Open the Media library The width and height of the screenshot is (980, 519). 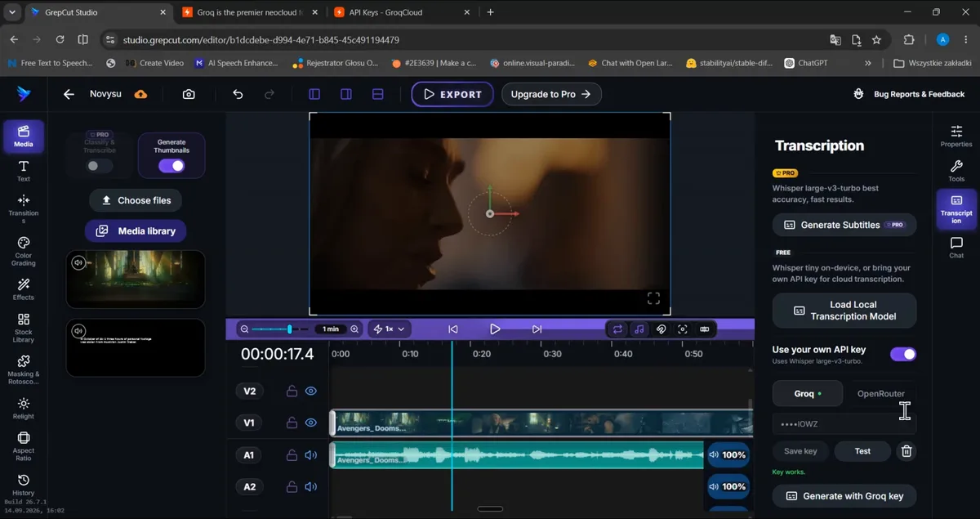click(136, 231)
